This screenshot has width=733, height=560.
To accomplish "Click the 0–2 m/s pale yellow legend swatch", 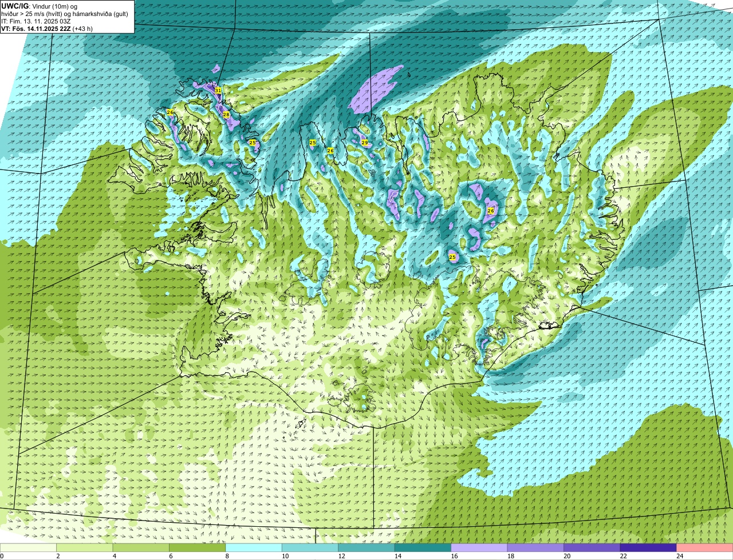I will point(28,548).
